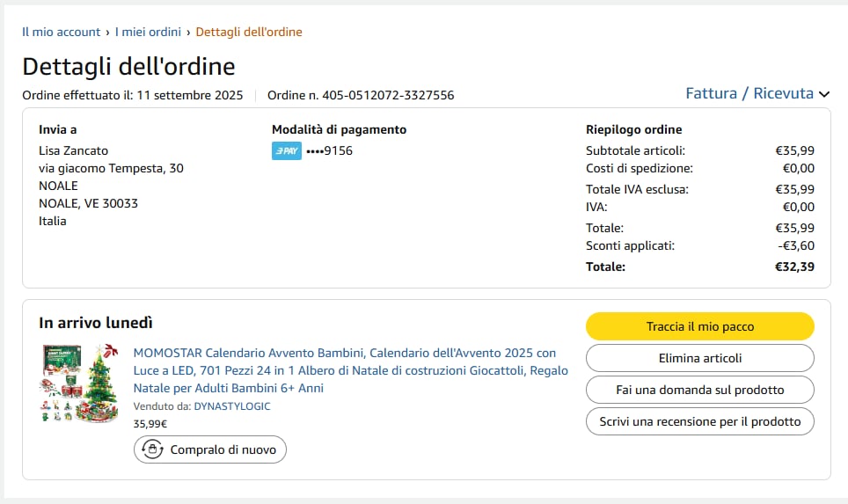Click the cart icon in Compralo di nuovo
Screen dimensions: 848x504
click(x=153, y=449)
